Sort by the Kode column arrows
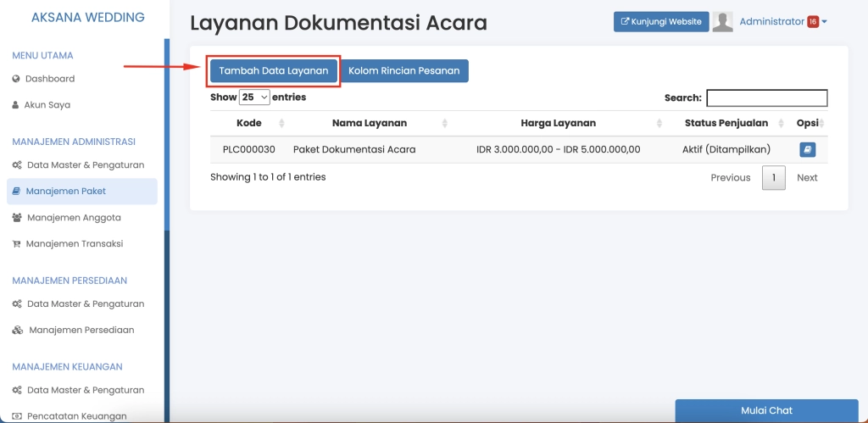Screen dimensions: 868x423 pyautogui.click(x=281, y=123)
